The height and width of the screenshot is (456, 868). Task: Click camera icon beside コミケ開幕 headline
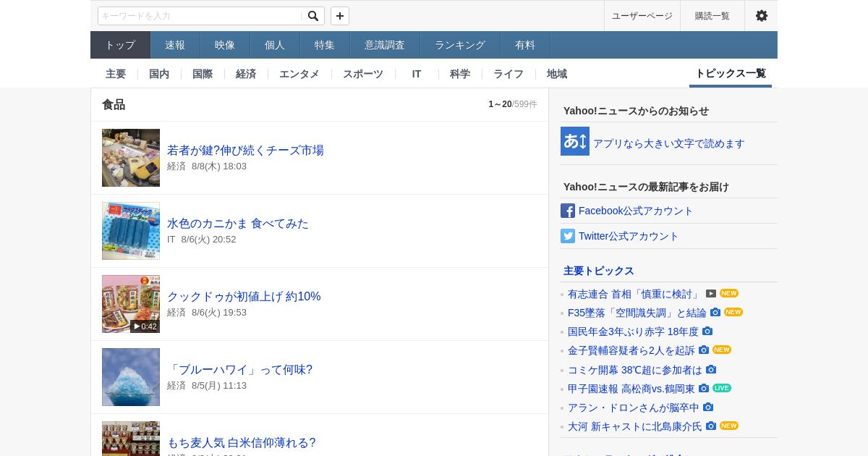711,369
